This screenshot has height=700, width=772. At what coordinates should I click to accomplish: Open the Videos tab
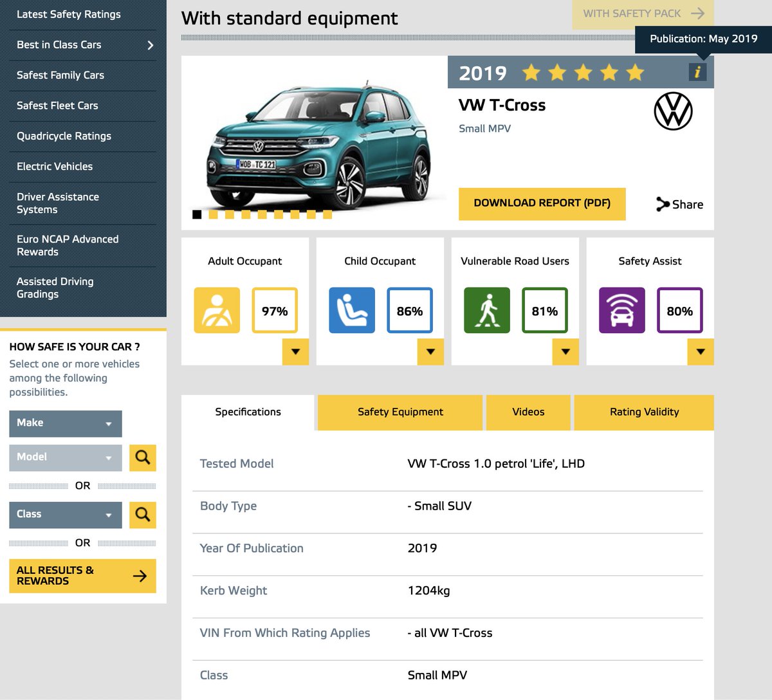(528, 412)
